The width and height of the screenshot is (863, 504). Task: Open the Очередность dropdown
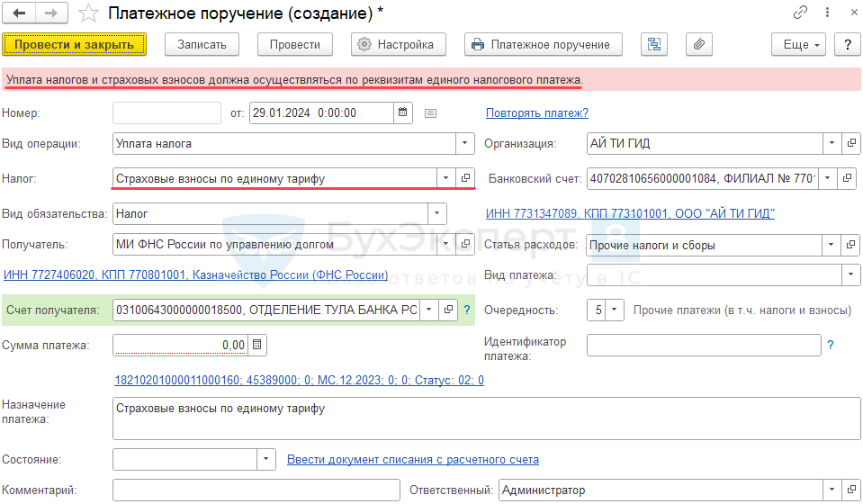pyautogui.click(x=614, y=310)
